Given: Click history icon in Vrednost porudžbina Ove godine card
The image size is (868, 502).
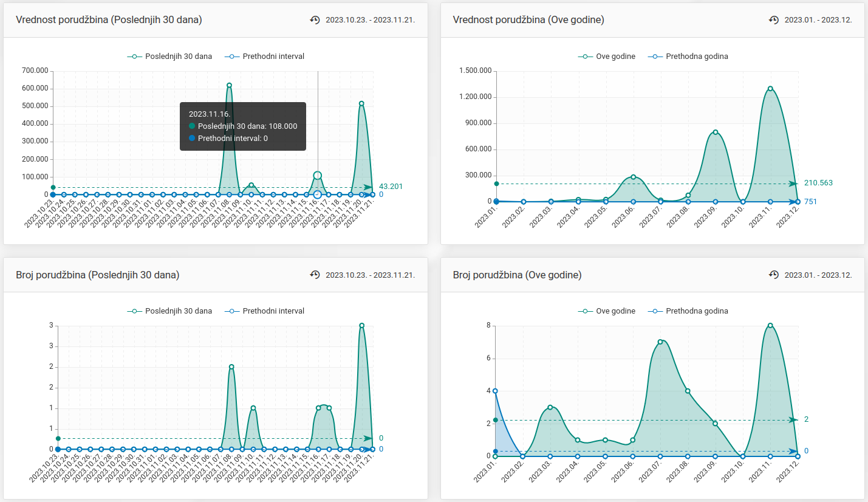Looking at the screenshot, I should point(774,20).
